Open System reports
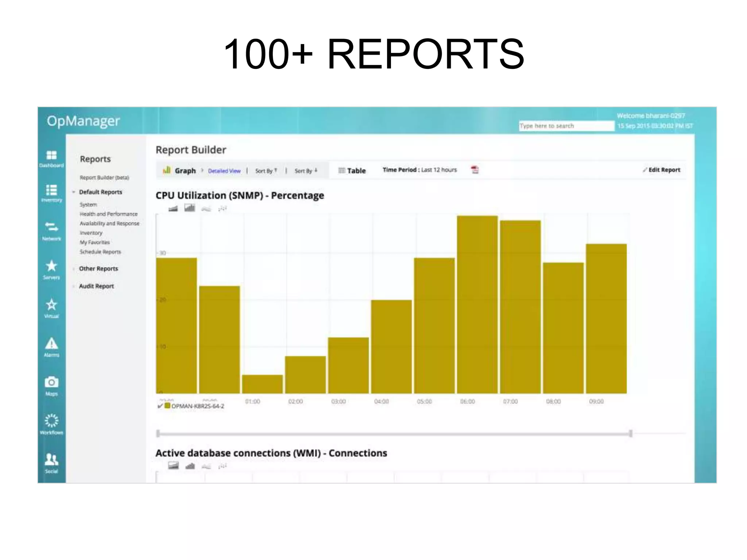This screenshot has width=747, height=560. pyautogui.click(x=88, y=205)
